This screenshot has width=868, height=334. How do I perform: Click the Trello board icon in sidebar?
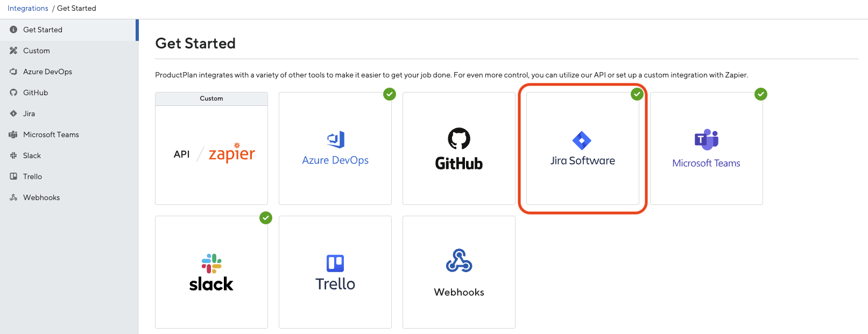coord(13,176)
